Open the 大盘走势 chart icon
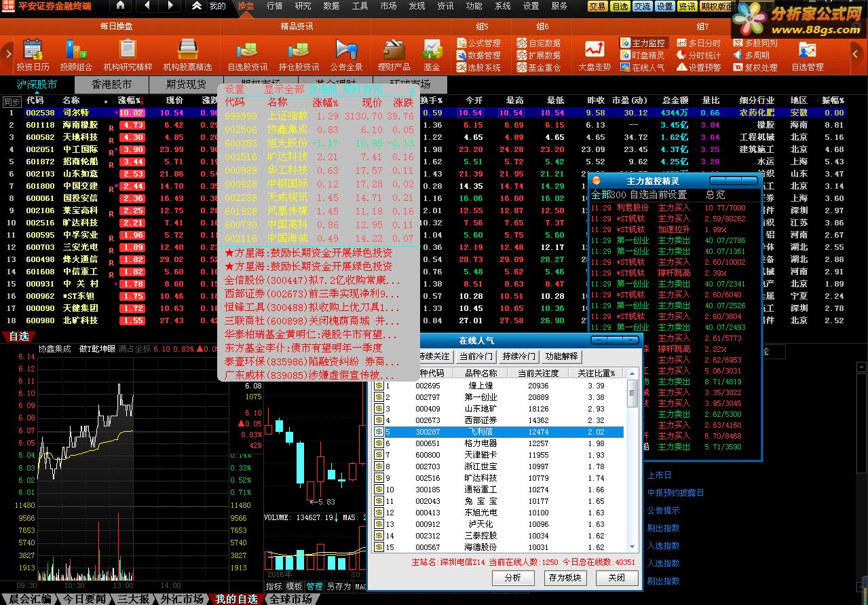The width and height of the screenshot is (868, 605). [x=595, y=55]
